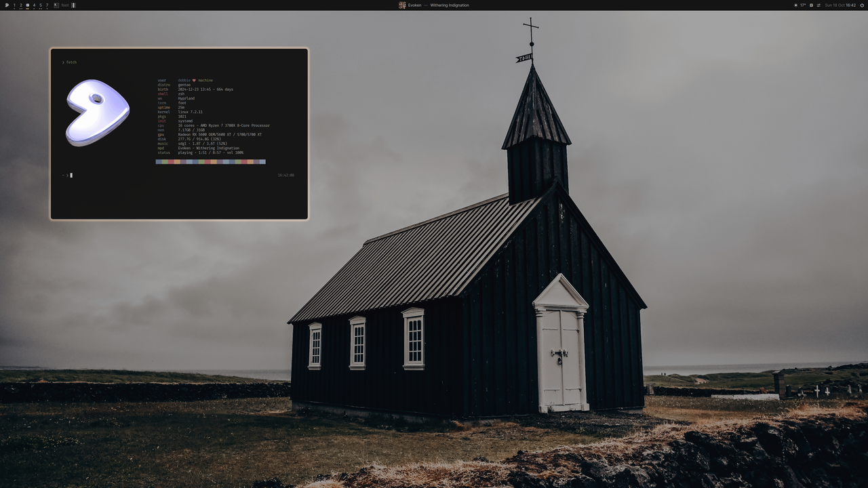The height and width of the screenshot is (488, 868).
Task: Click the album art thumbnail in the top bar
Action: coord(402,5)
